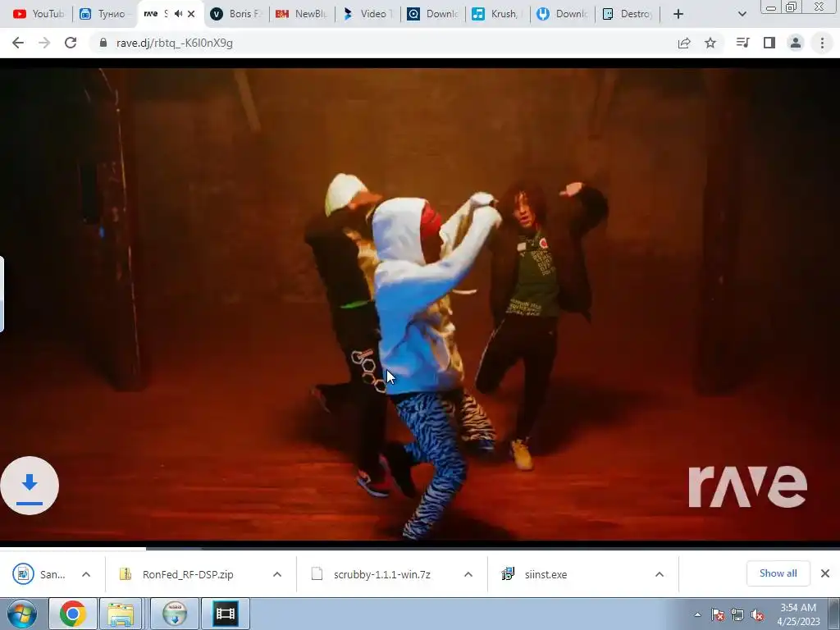
Task: Open the Windows Start menu
Action: click(x=22, y=614)
